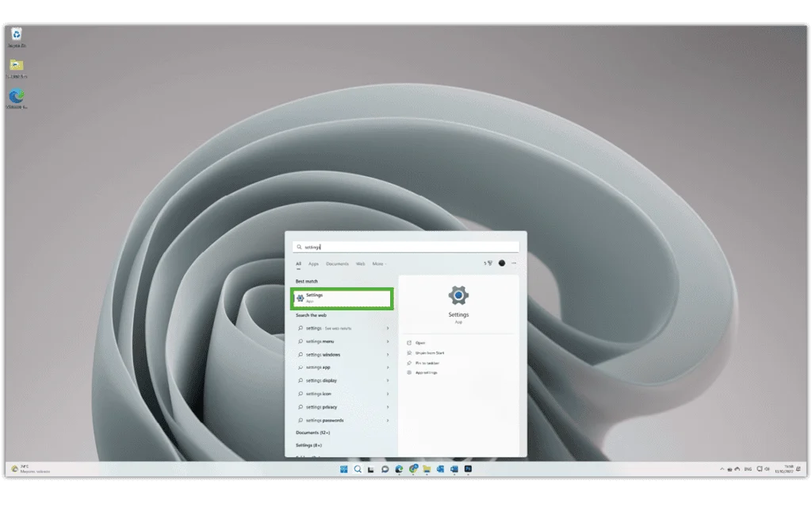
Task: Expand the chevron beside 'settings display'
Action: tap(387, 380)
